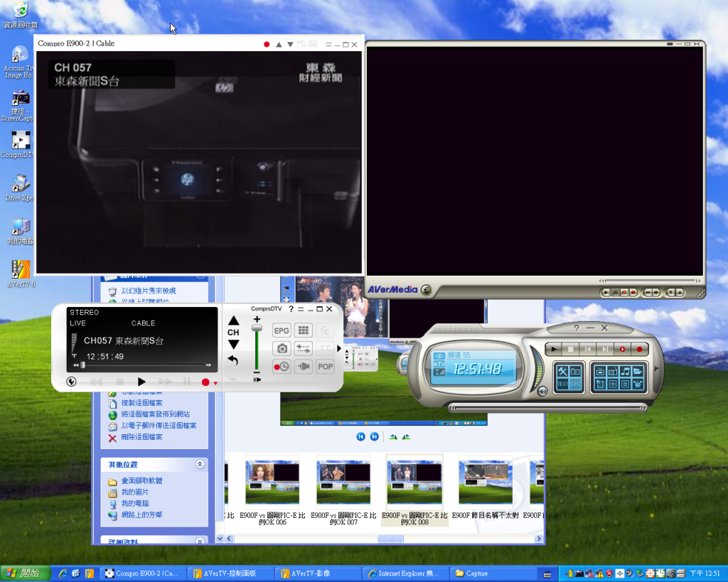Click the channel list icon in AVerTV panel

(x=625, y=384)
